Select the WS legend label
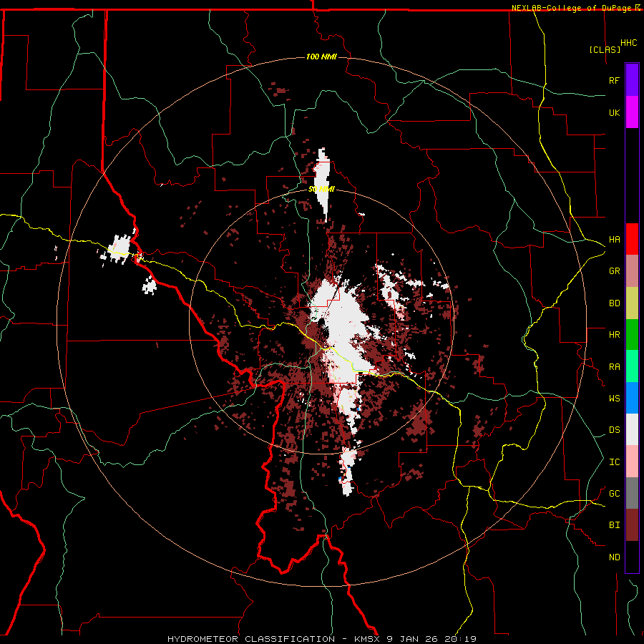This screenshot has width=644, height=644. point(614,399)
